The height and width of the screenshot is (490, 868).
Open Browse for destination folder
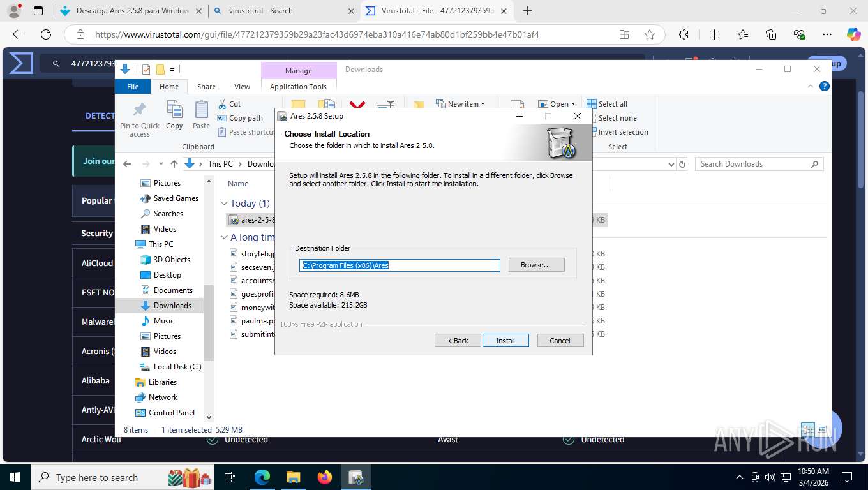coord(536,265)
